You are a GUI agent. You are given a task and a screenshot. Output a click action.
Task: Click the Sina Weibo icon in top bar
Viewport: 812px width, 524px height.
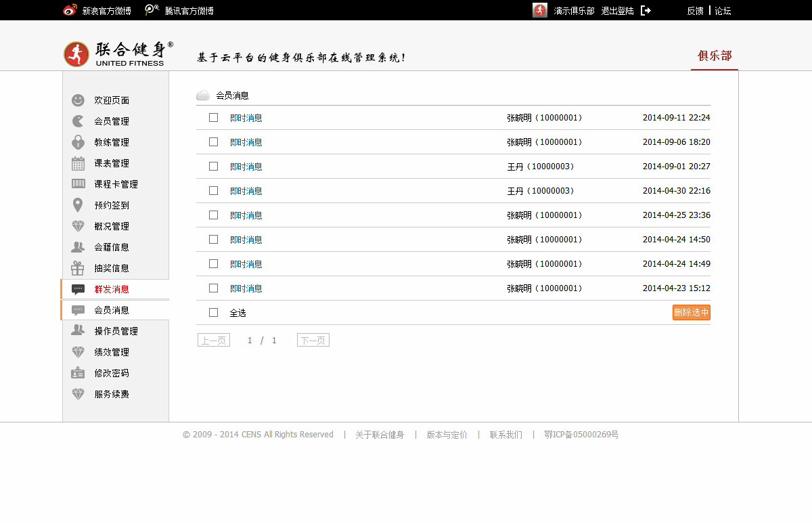pyautogui.click(x=70, y=10)
